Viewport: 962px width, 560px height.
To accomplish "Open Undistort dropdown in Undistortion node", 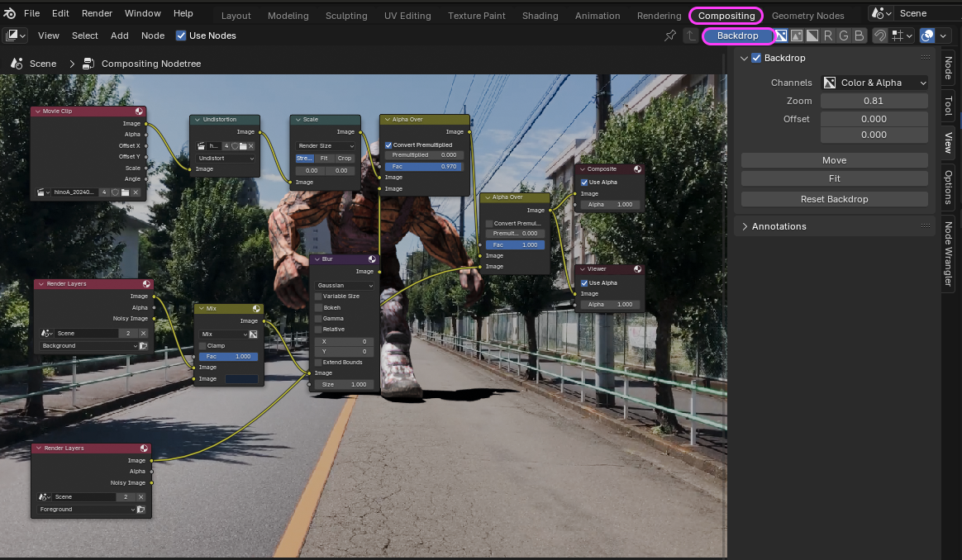I will pos(225,159).
